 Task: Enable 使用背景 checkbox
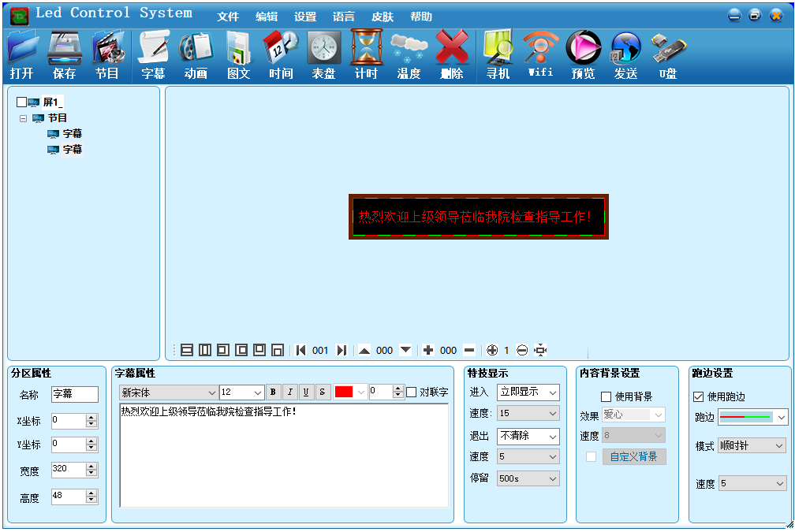coord(606,396)
